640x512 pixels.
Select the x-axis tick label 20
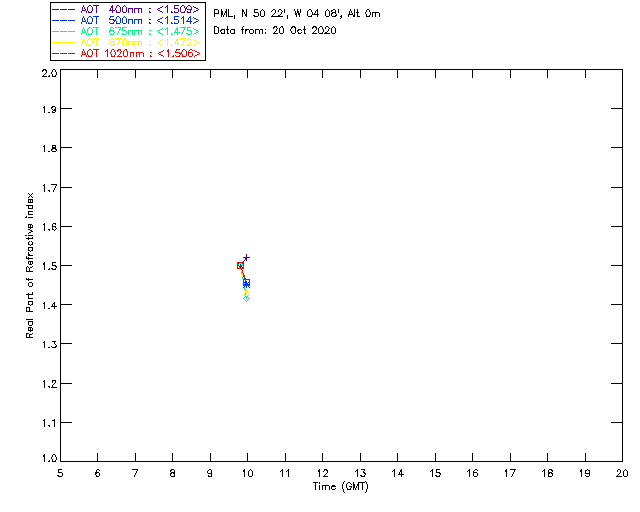(x=622, y=473)
